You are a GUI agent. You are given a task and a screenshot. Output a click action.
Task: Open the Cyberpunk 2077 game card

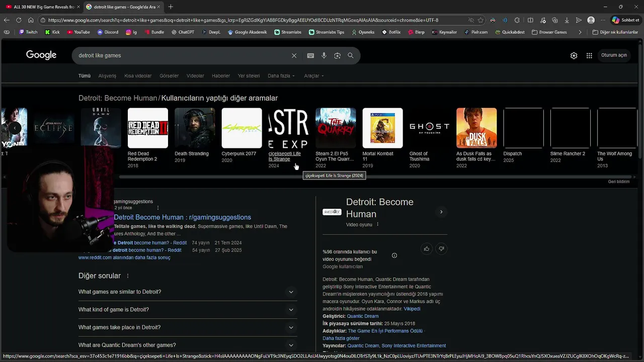click(x=242, y=136)
